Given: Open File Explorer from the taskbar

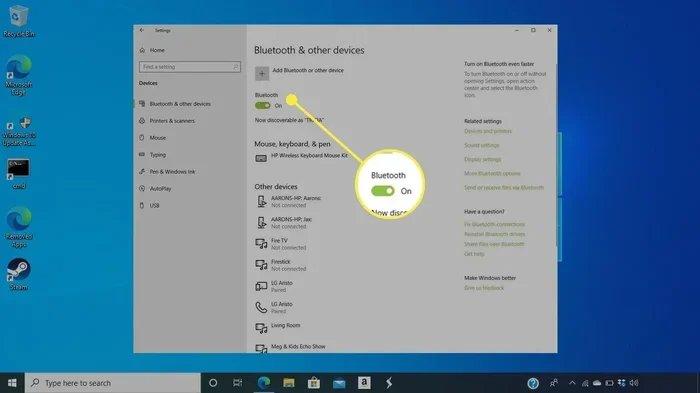Looking at the screenshot, I should point(289,383).
